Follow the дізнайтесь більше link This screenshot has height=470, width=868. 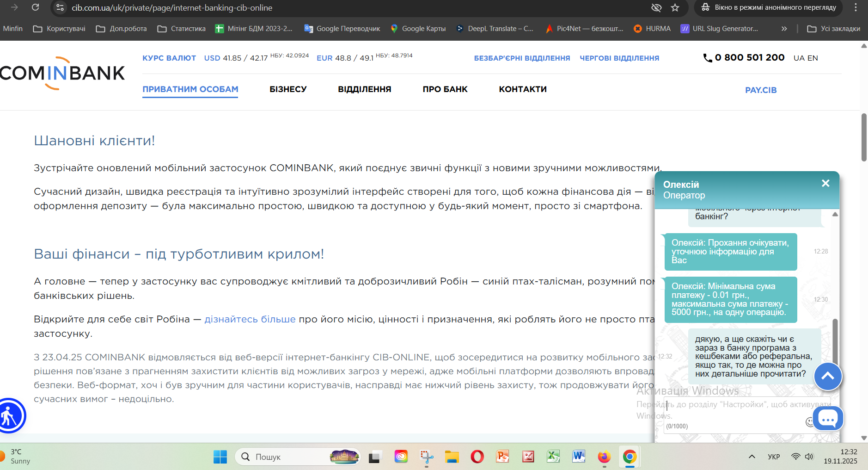250,319
